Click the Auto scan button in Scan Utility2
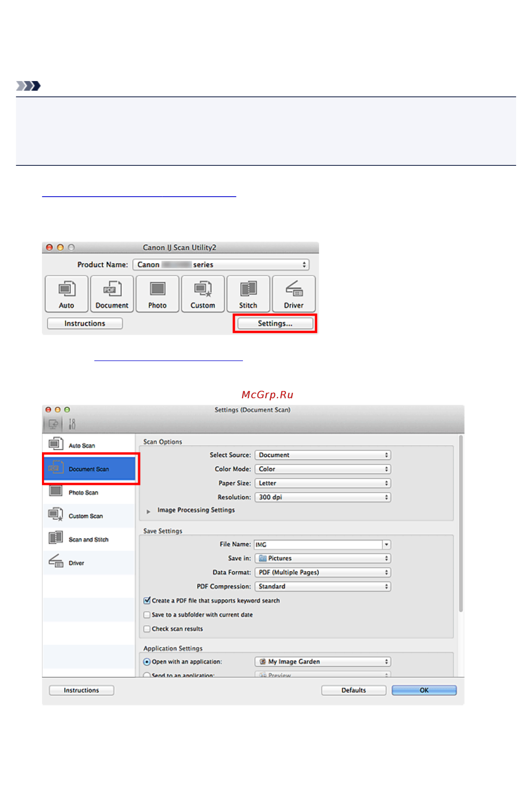This screenshot has width=532, height=789. [x=66, y=294]
